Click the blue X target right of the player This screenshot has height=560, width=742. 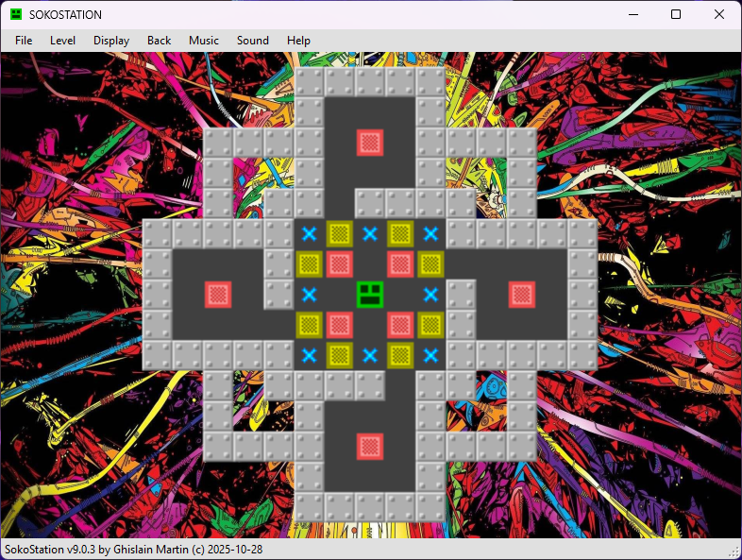(430, 295)
